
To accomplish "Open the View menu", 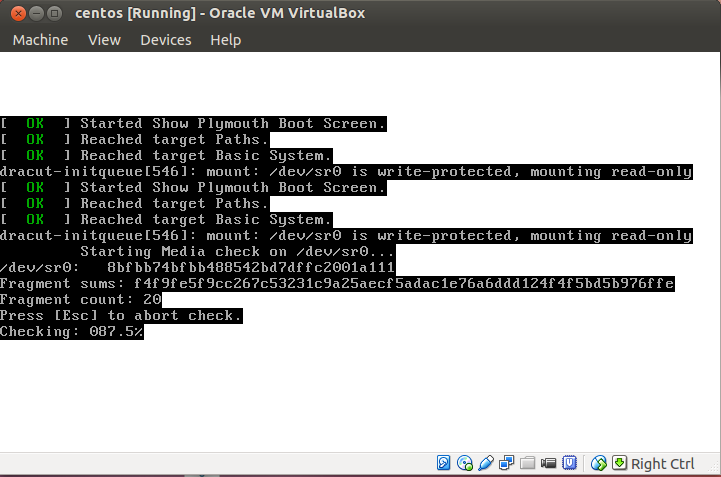I will click(x=104, y=40).
